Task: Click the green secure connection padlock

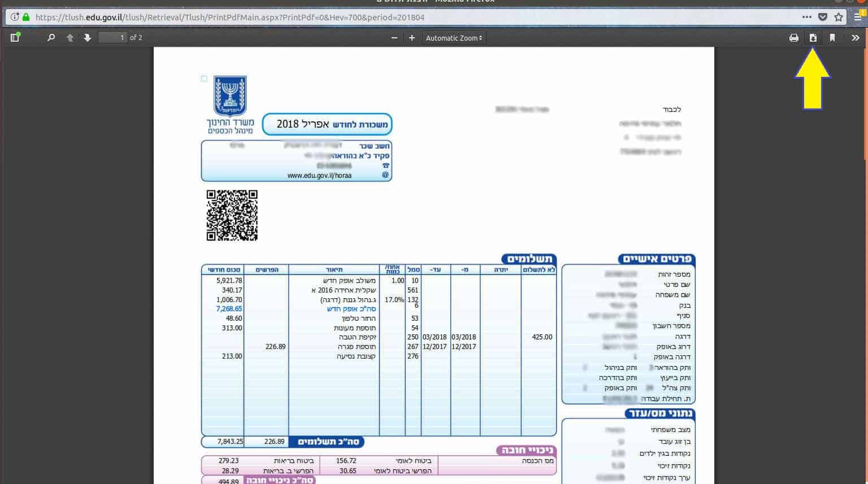Action: [26, 17]
